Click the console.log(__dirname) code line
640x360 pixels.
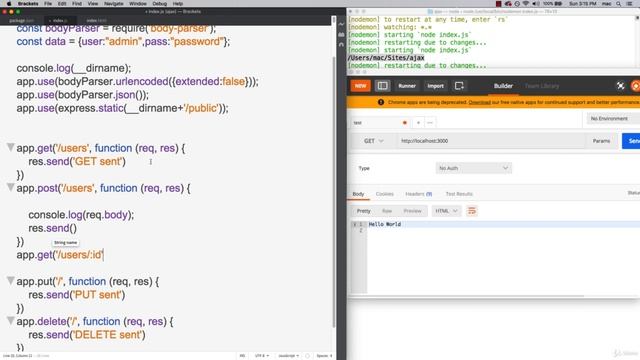[x=74, y=68]
